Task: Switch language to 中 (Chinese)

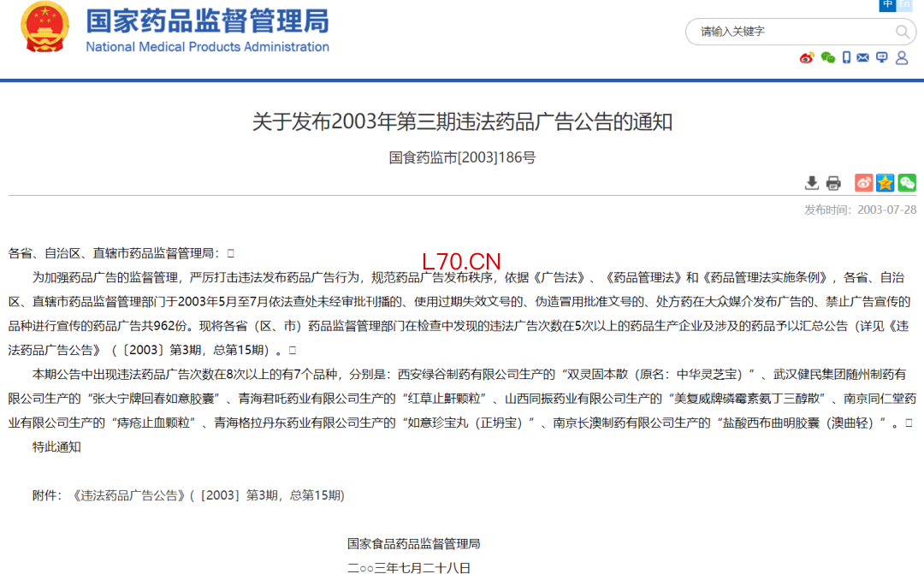Action: point(887,5)
